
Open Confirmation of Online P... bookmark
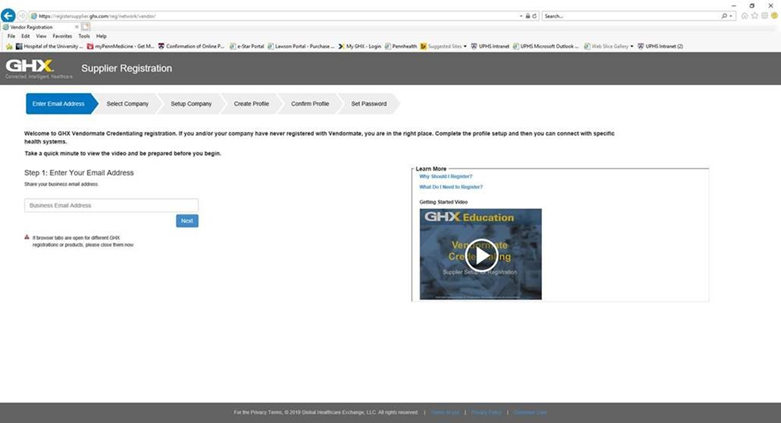click(192, 46)
